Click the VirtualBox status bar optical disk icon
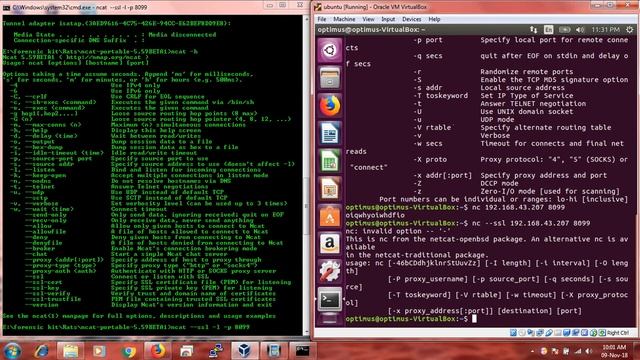640x360 pixels. point(522,333)
